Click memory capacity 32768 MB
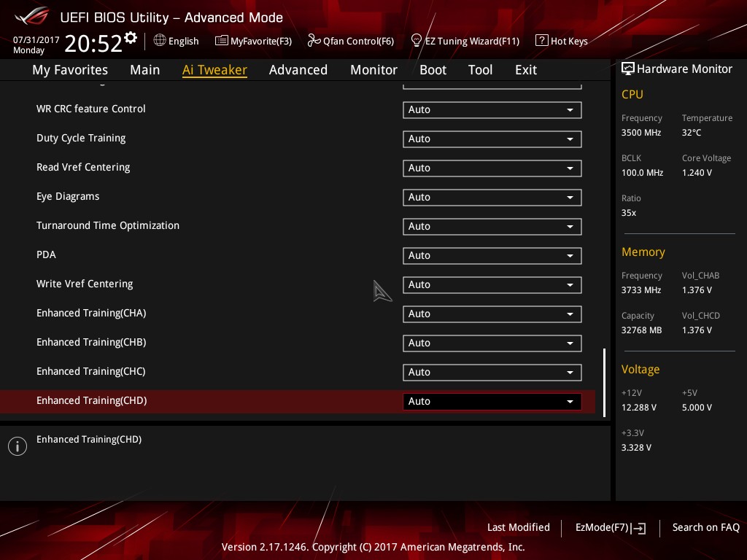 [642, 330]
